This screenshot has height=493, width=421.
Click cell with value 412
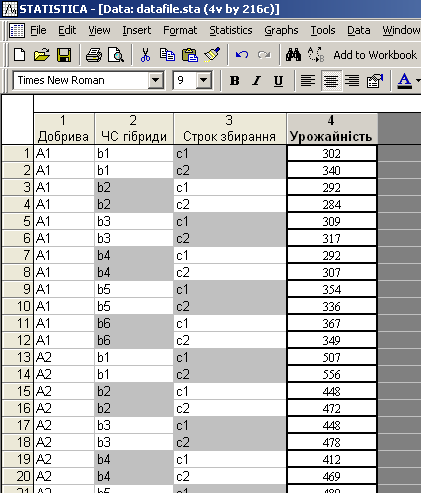[332, 460]
